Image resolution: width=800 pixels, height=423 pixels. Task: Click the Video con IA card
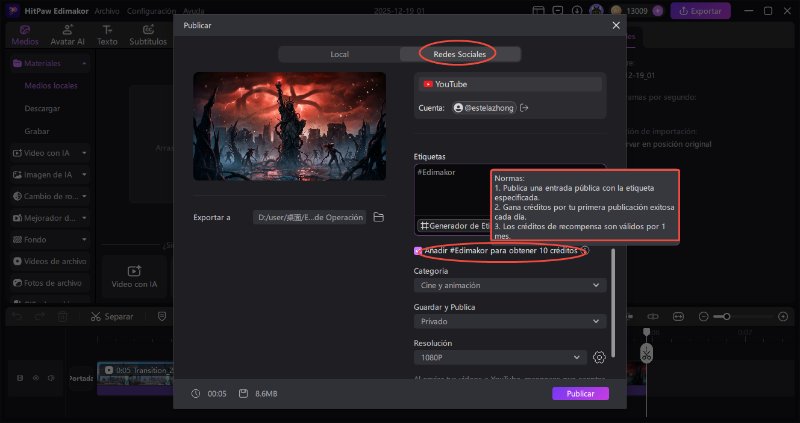click(135, 277)
